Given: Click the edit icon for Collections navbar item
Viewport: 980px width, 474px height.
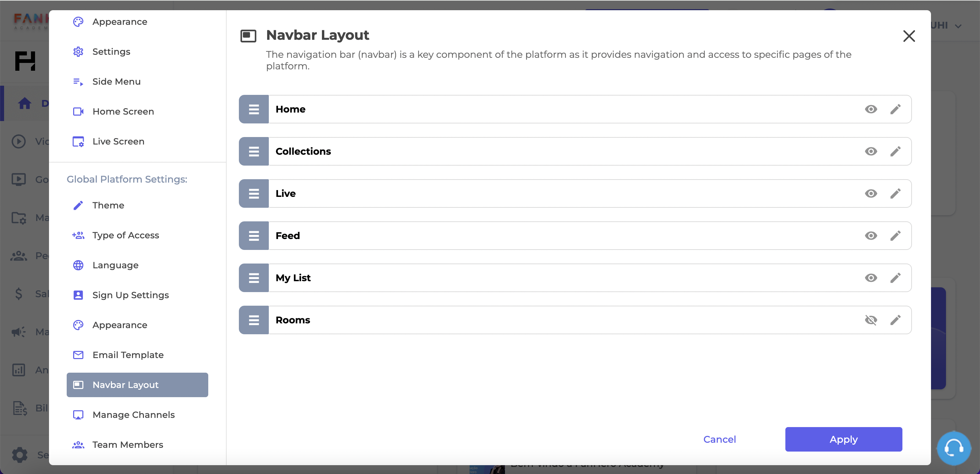Looking at the screenshot, I should tap(895, 151).
